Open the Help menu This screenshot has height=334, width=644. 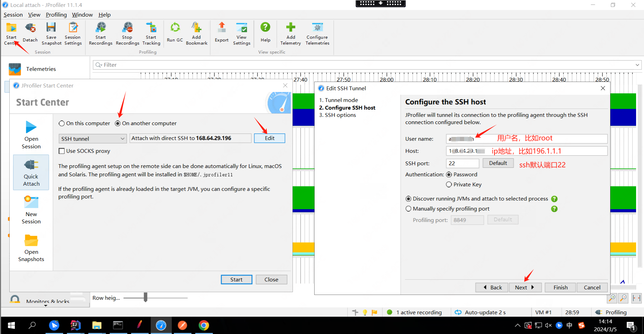pyautogui.click(x=104, y=15)
